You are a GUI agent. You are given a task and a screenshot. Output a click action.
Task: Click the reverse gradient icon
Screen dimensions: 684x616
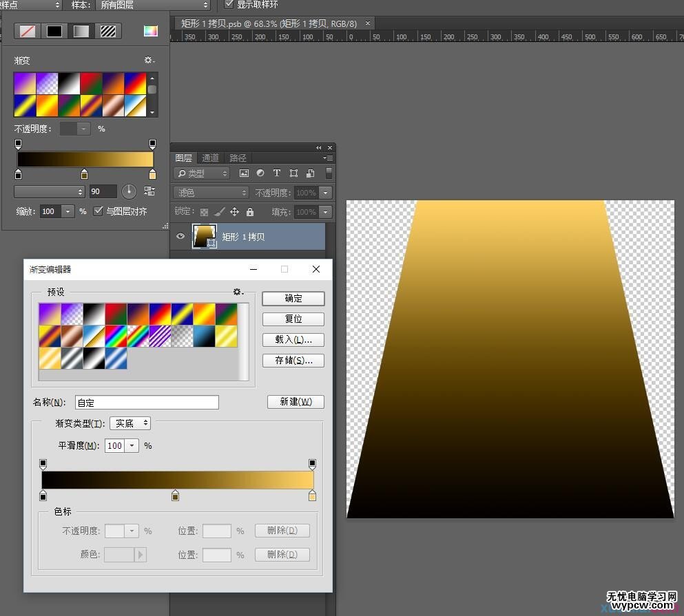[x=149, y=191]
